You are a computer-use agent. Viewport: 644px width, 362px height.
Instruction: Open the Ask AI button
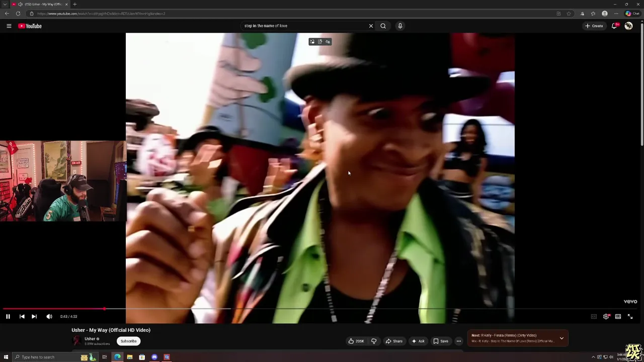(x=418, y=341)
